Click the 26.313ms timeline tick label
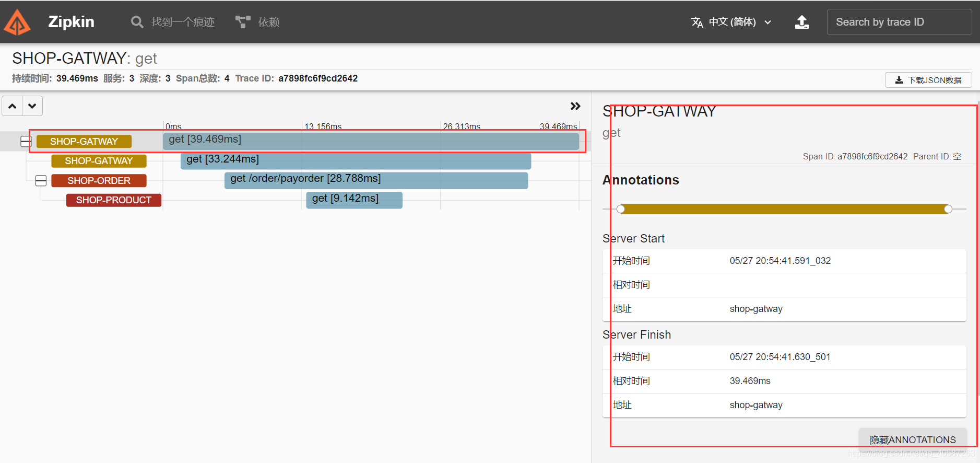Image resolution: width=980 pixels, height=463 pixels. coord(462,126)
